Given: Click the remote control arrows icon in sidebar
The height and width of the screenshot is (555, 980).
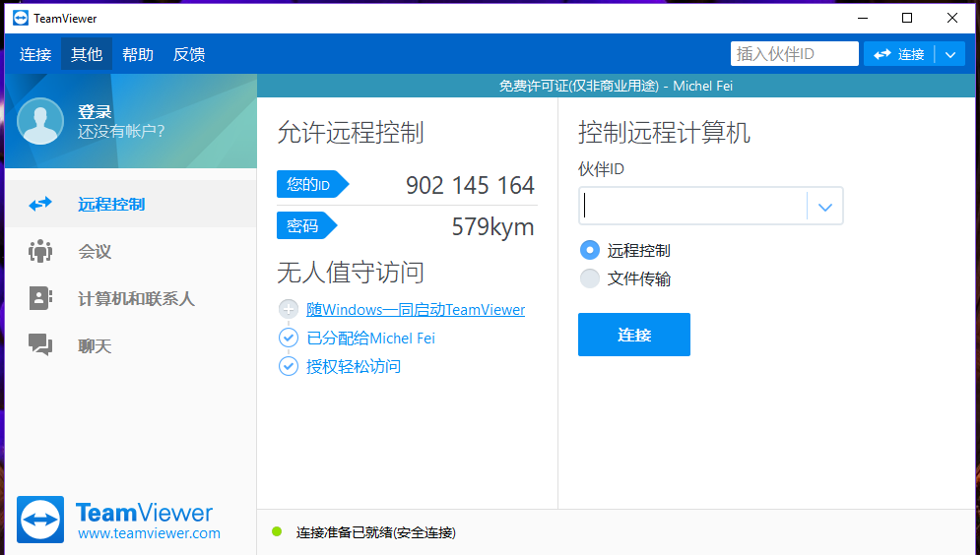Looking at the screenshot, I should click(x=40, y=204).
